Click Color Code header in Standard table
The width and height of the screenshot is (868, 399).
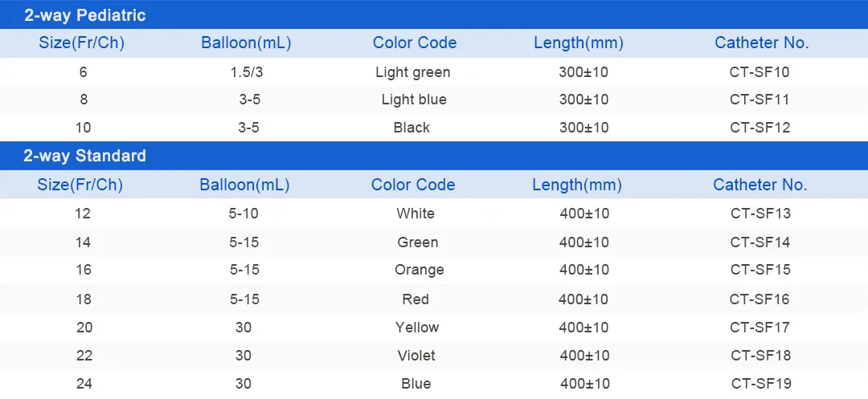[413, 185]
